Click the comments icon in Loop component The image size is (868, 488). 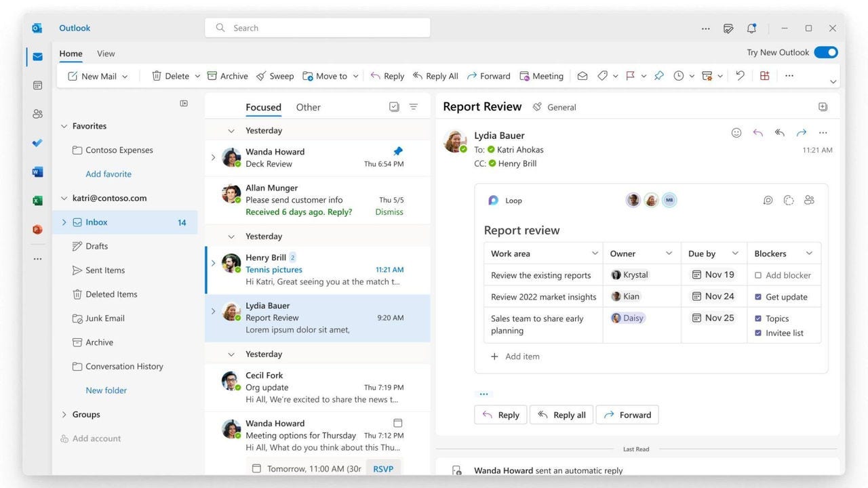[x=768, y=200]
